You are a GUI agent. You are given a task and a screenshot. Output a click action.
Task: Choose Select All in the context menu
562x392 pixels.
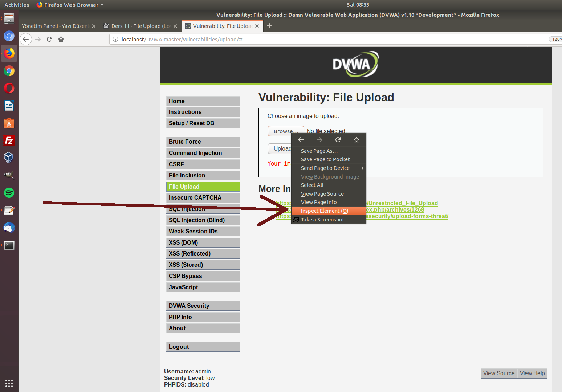pos(329,185)
